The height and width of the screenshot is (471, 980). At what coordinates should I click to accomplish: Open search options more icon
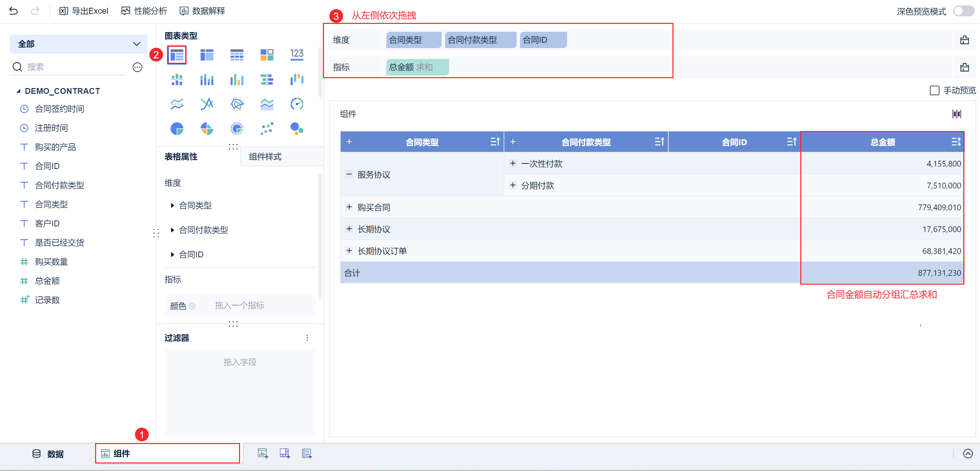[x=137, y=67]
